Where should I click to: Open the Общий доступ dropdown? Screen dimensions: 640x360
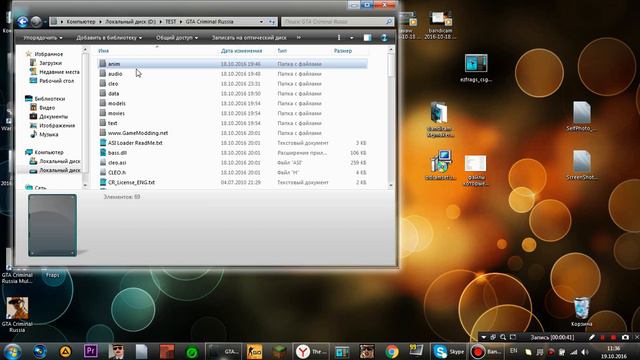(177, 38)
